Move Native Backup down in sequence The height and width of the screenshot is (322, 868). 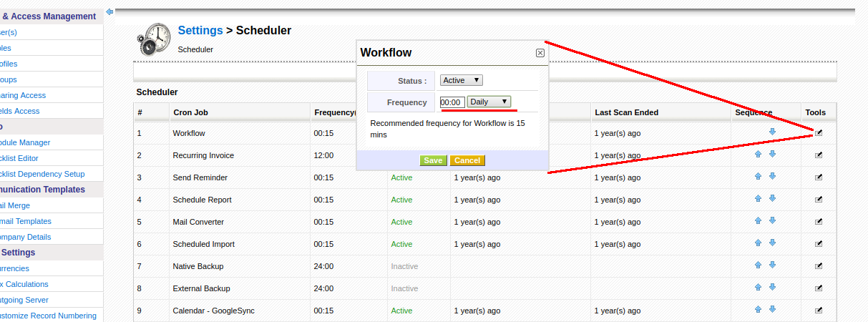pos(772,265)
